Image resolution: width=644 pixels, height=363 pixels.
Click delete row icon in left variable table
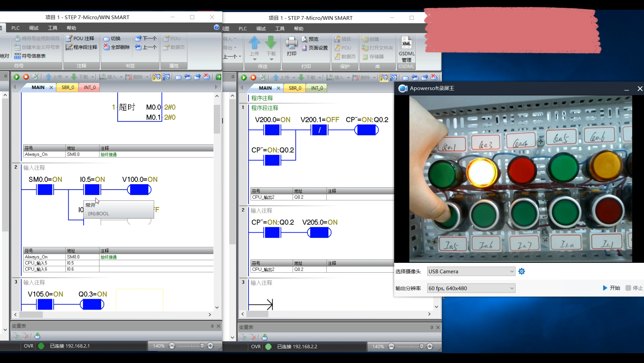coord(25,336)
